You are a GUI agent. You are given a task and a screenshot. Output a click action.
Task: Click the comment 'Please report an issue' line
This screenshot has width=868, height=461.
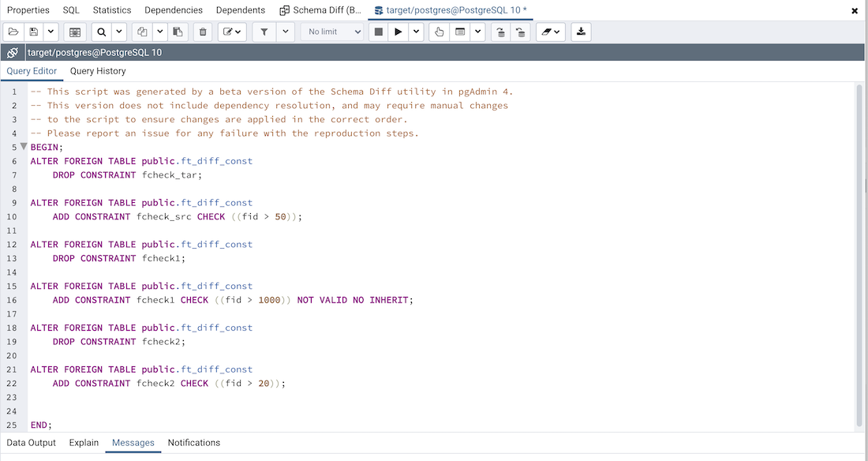(x=225, y=133)
